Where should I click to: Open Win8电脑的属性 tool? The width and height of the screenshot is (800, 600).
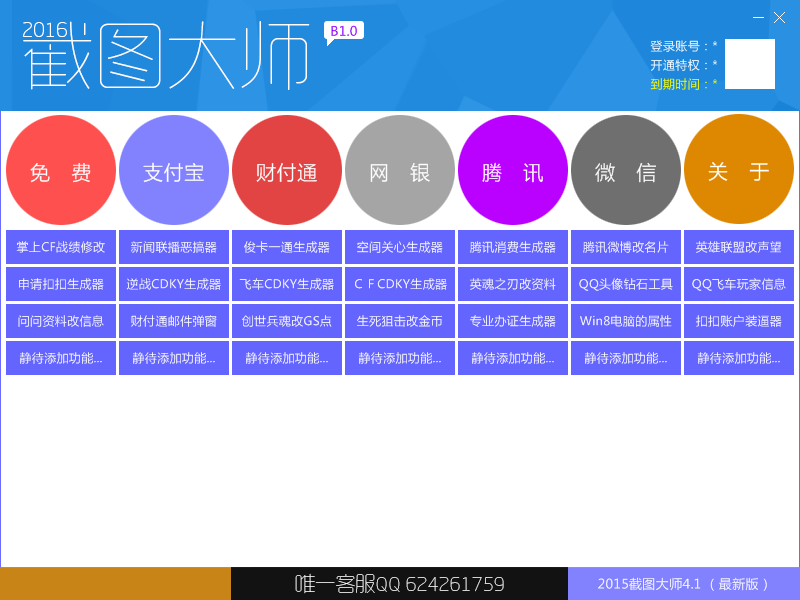[x=626, y=321]
